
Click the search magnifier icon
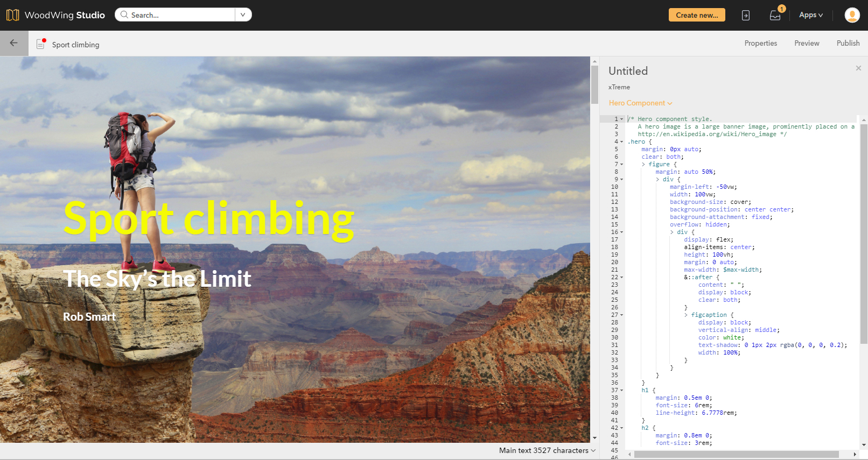coord(124,15)
